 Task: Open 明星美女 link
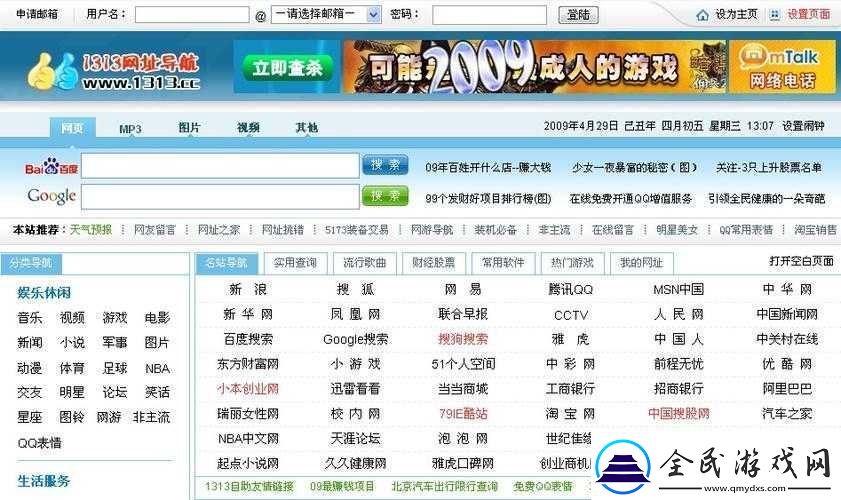[x=677, y=230]
